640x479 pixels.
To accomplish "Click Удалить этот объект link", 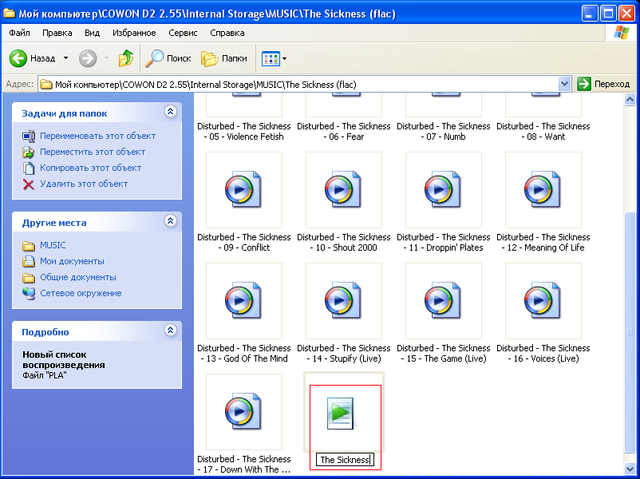I will click(x=84, y=184).
